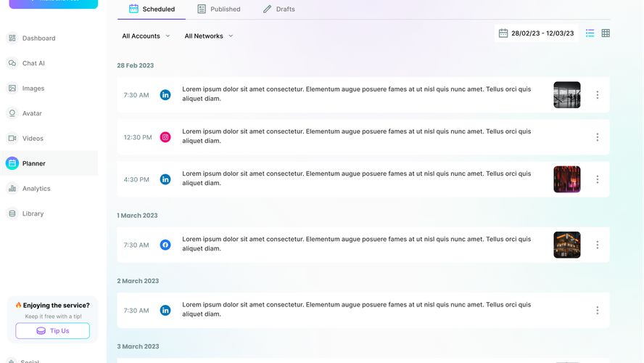
Task: Go to the Images section
Action: (x=33, y=89)
